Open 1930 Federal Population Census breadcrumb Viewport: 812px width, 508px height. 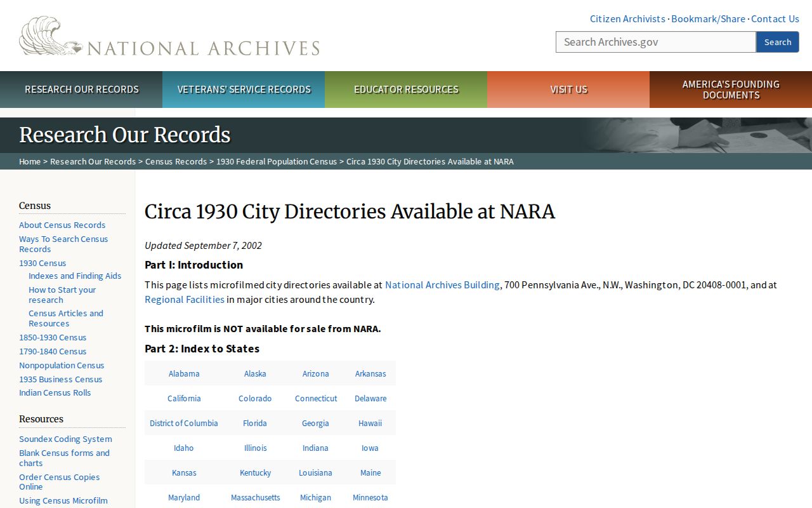pos(277,161)
